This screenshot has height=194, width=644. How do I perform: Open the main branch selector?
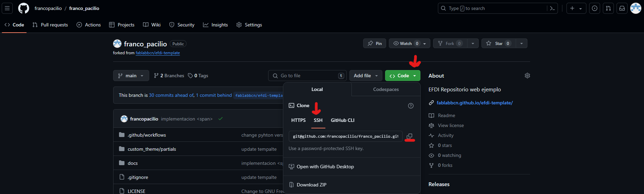pyautogui.click(x=131, y=76)
